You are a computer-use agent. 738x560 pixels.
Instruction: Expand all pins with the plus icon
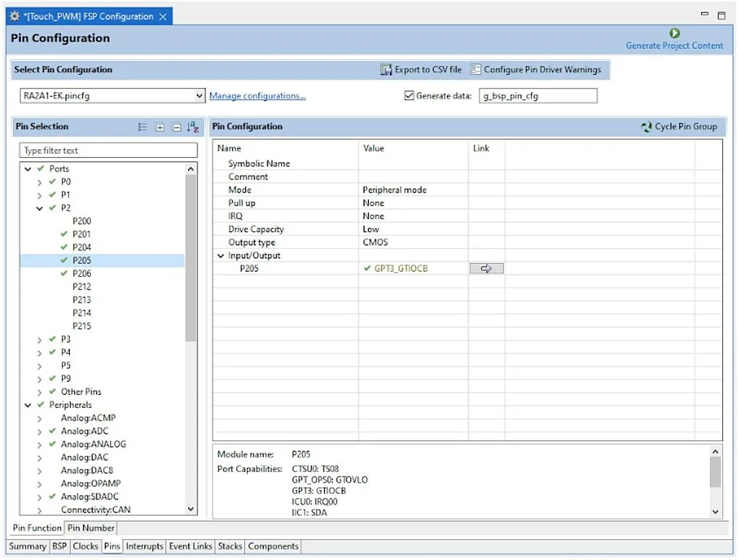(160, 128)
